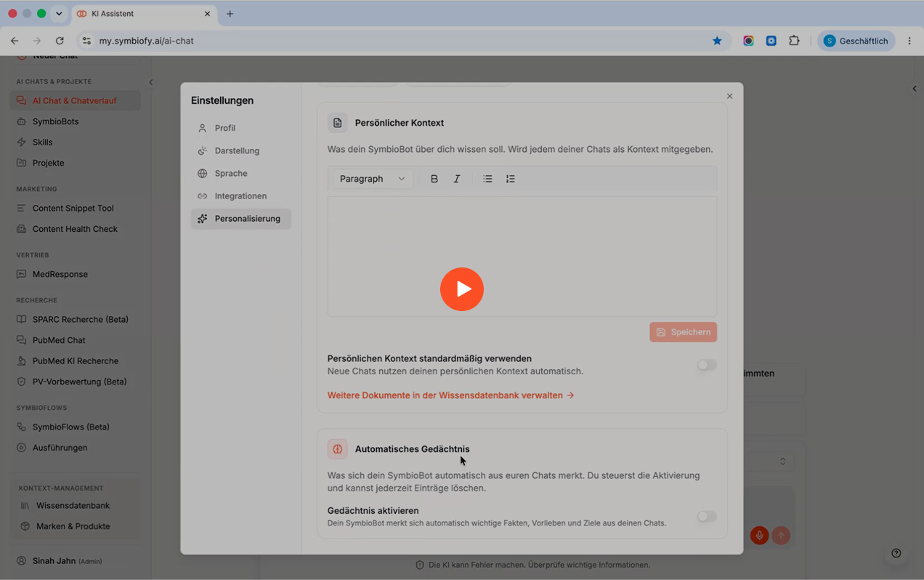Toggle italic formatting in the editor
Screen dimensions: 924x580
coord(457,179)
